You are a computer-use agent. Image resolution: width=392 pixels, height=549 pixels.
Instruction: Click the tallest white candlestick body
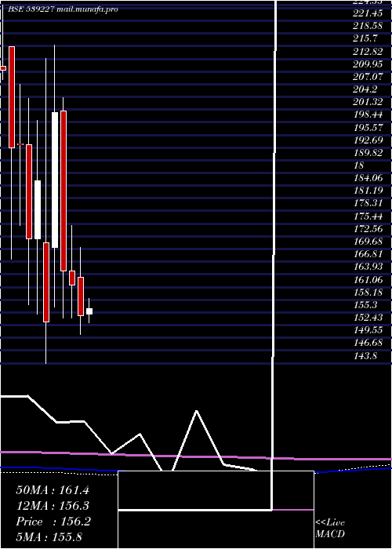pyautogui.click(x=55, y=180)
